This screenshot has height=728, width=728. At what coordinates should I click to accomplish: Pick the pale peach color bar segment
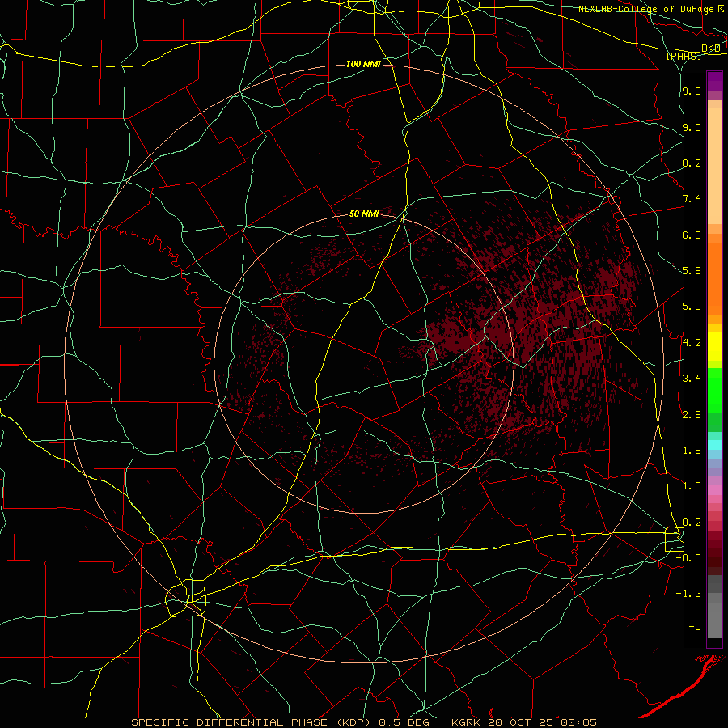pyautogui.click(x=714, y=166)
